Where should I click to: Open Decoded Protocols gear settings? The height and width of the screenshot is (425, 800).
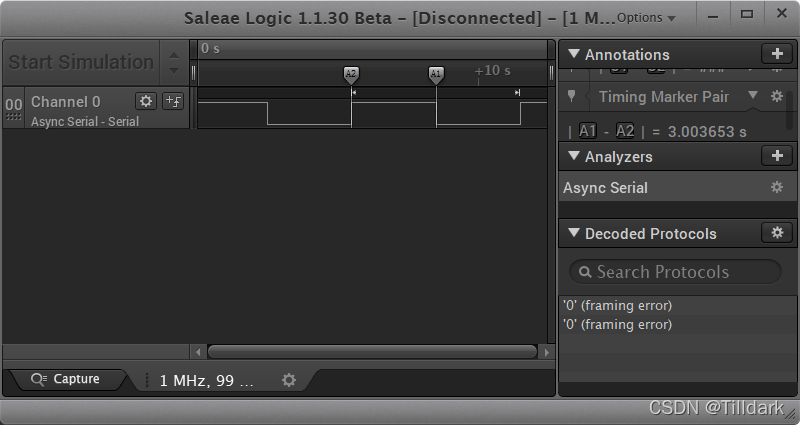[777, 233]
